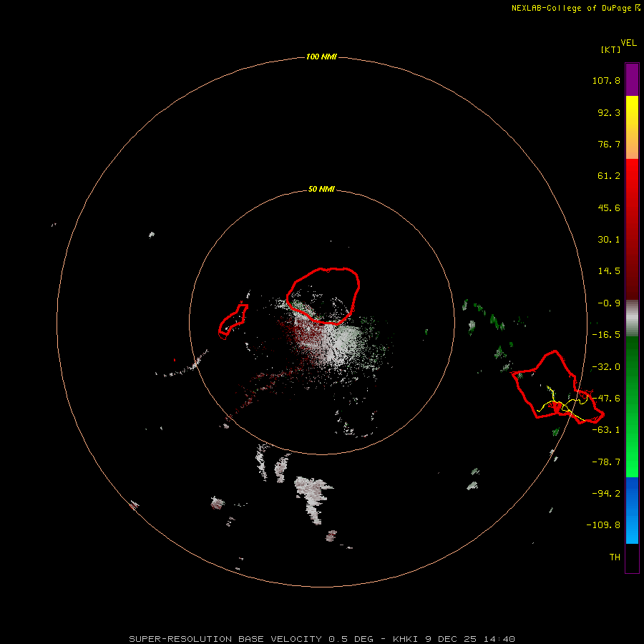Viewport: 644px width, 644px height.
Task: Select the 61.2 velocity scale value
Action: 609,176
